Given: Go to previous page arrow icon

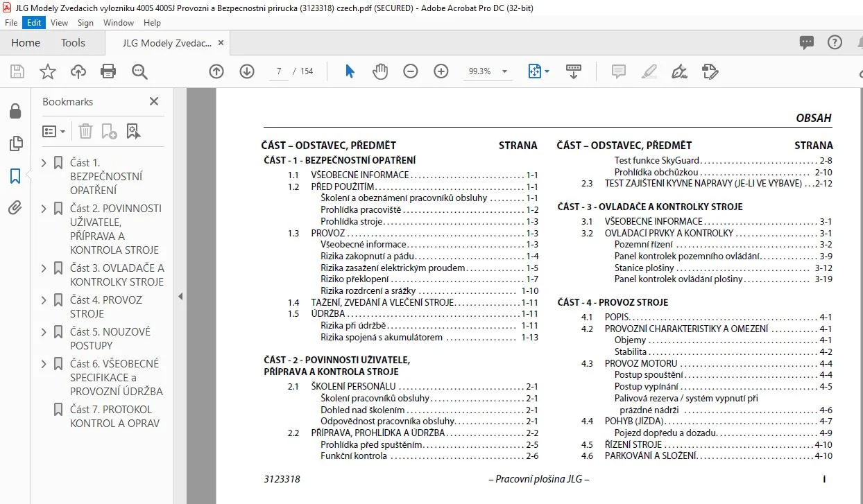Looking at the screenshot, I should pos(216,71).
